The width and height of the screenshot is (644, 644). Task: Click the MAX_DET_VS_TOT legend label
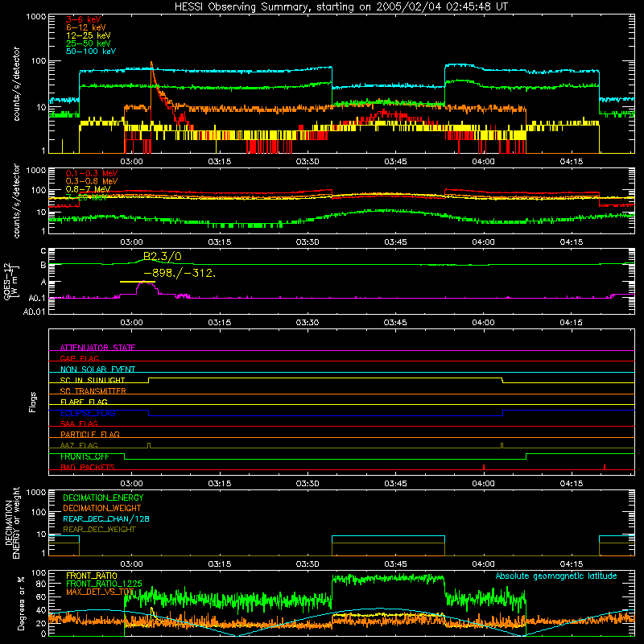[x=100, y=592]
